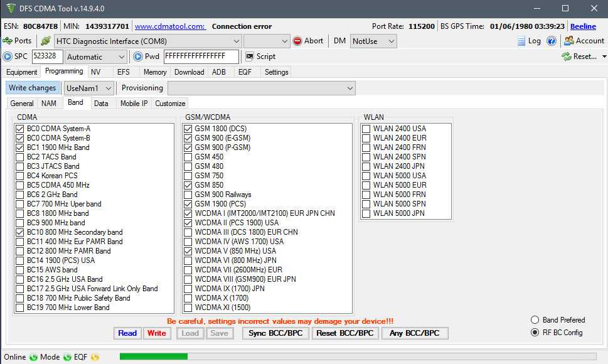This screenshot has width=608, height=364.
Task: Click the red Write button
Action: coord(157,333)
